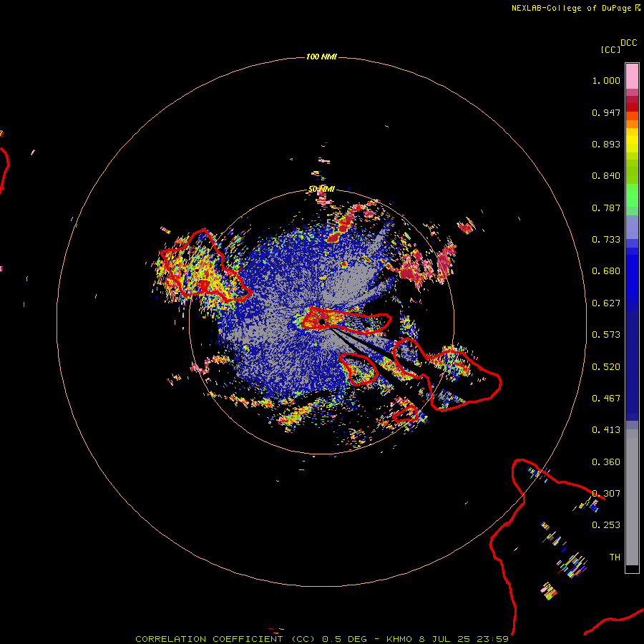644x644 pixels.
Task: Click the gray lower segment of color bar
Action: click(632, 497)
